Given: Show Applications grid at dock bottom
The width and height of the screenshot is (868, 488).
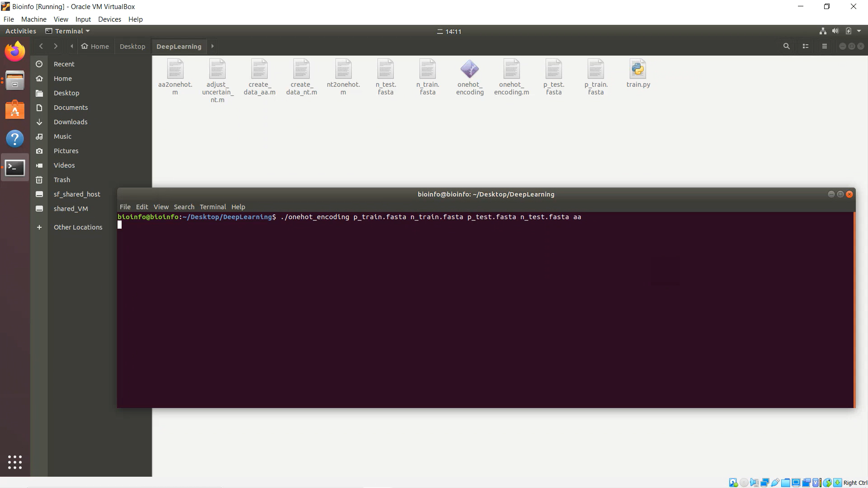Looking at the screenshot, I should click(15, 462).
